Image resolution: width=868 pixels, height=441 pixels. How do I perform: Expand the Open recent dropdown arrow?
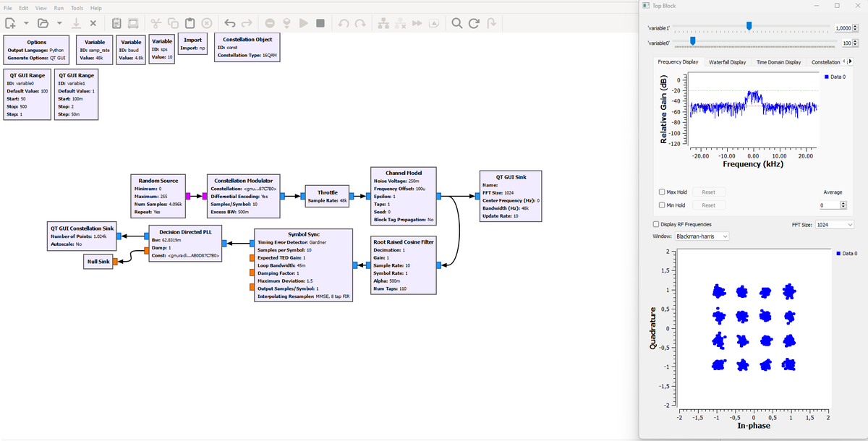pyautogui.click(x=59, y=23)
